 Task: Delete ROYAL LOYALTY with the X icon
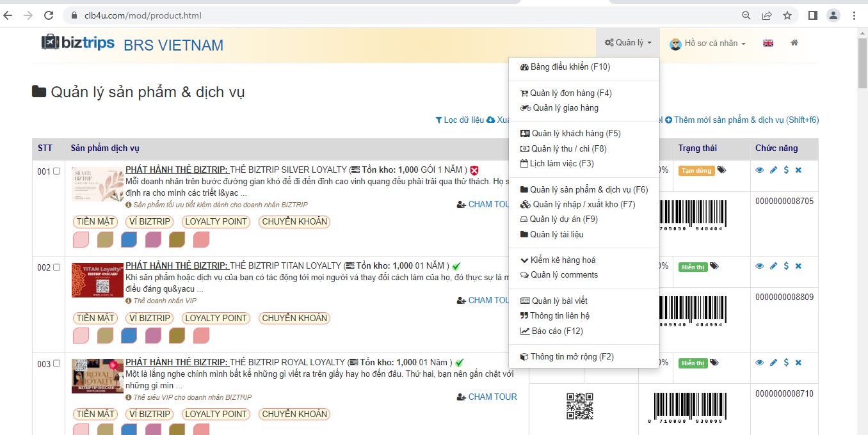(x=798, y=363)
